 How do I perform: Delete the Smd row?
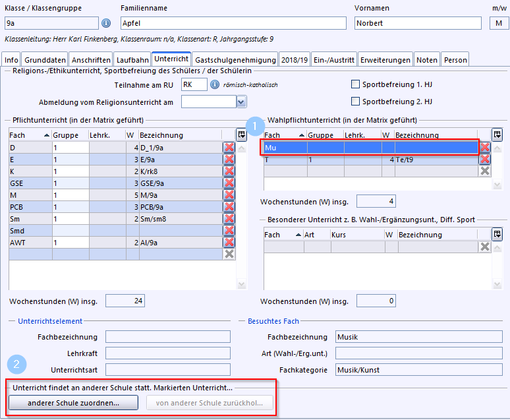tap(229, 231)
